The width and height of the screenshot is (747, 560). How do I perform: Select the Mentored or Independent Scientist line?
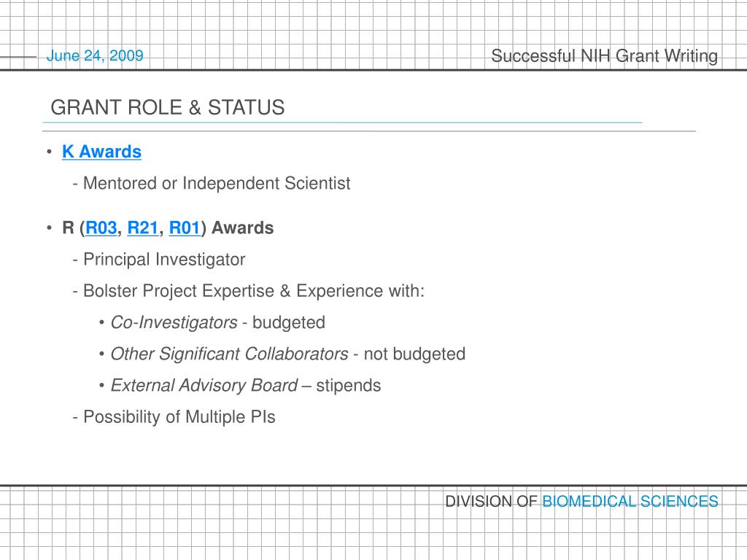(x=217, y=183)
